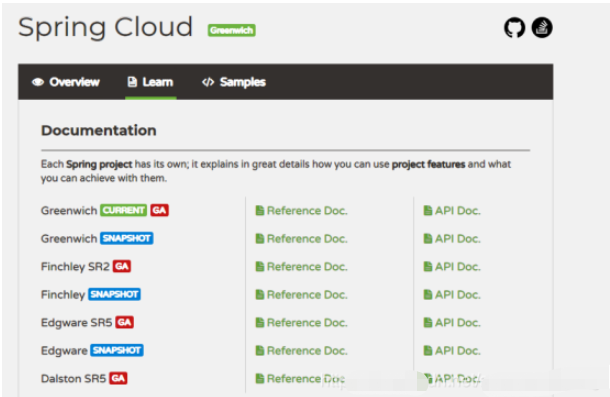Click the Spring Cloud page title
Image resolution: width=610 pixels, height=397 pixels.
pyautogui.click(x=105, y=28)
